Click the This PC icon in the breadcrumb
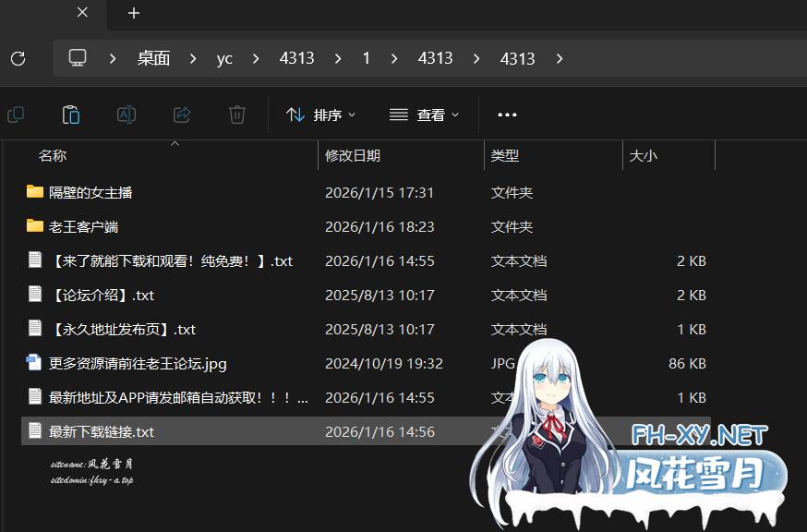The image size is (807, 532). pyautogui.click(x=78, y=57)
